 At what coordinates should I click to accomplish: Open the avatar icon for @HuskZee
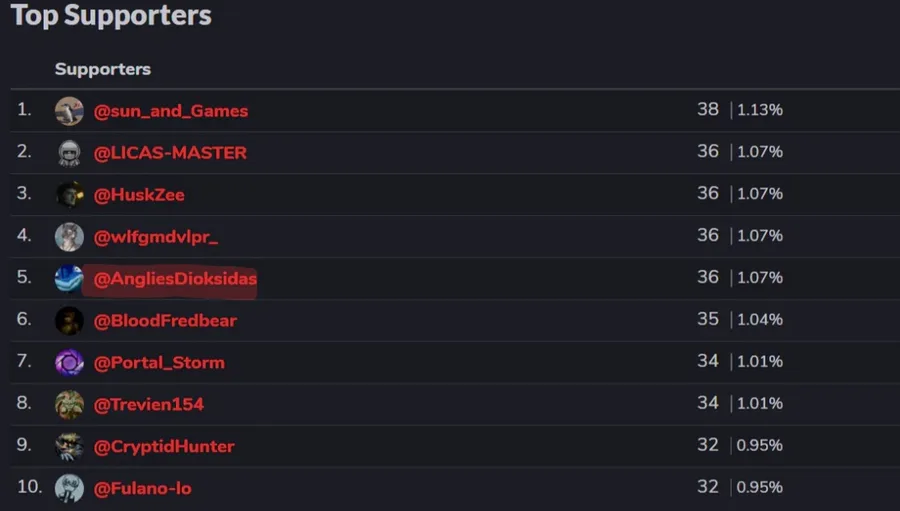point(69,195)
